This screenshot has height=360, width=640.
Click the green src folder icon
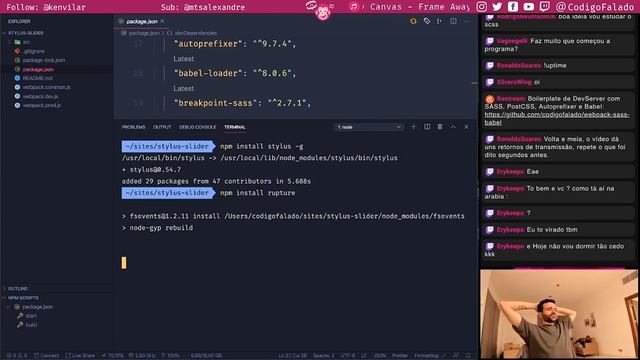17,42
